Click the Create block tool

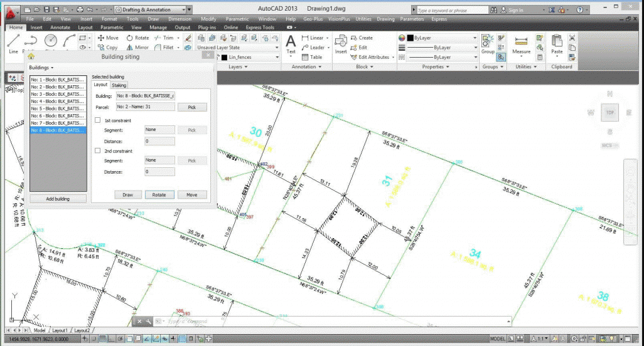click(x=362, y=38)
